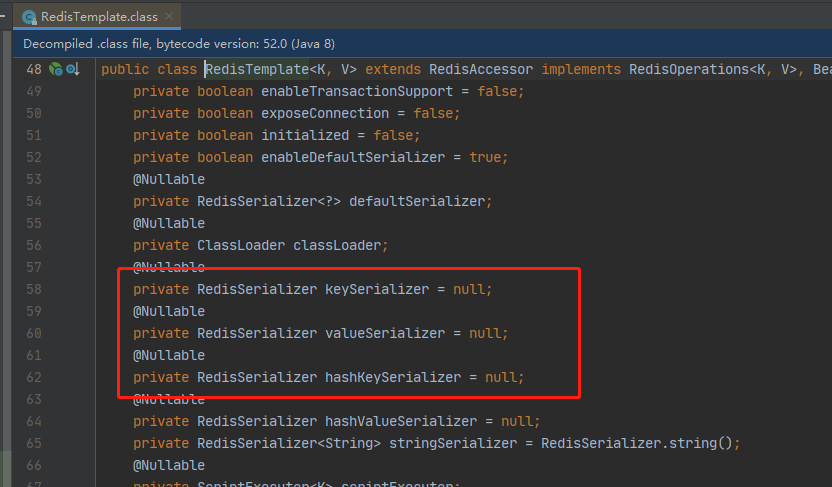
Task: Place cursor on RedisTemplate class name
Action: pyautogui.click(x=257, y=69)
